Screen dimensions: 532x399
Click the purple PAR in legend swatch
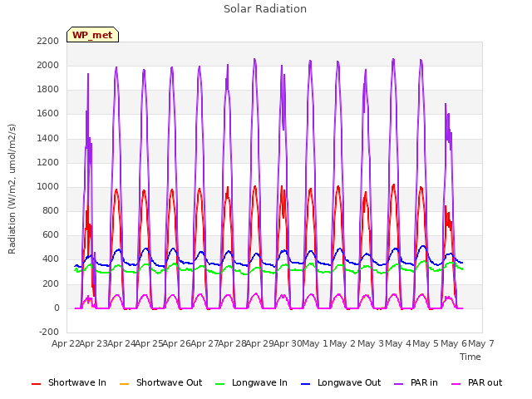[399, 384]
